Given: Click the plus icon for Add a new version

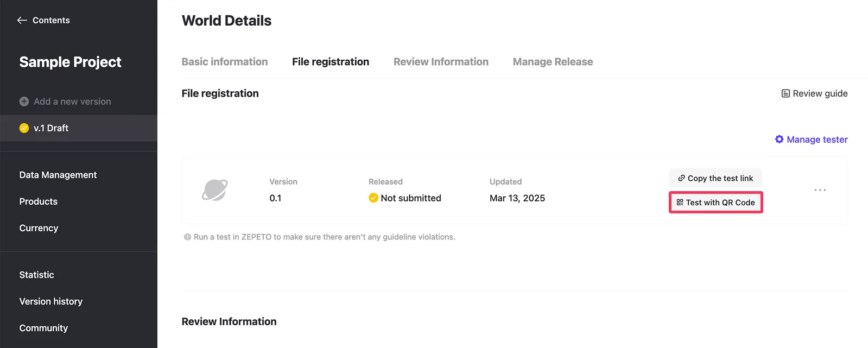Looking at the screenshot, I should pyautogui.click(x=24, y=102).
